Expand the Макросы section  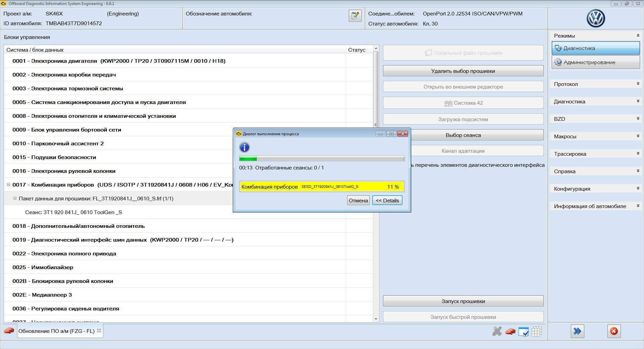coord(638,136)
